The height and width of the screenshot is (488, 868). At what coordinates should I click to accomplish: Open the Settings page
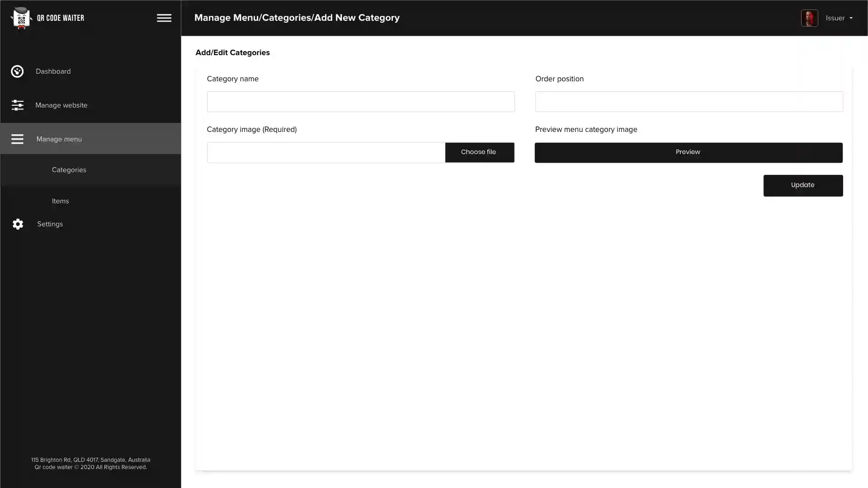pyautogui.click(x=50, y=224)
